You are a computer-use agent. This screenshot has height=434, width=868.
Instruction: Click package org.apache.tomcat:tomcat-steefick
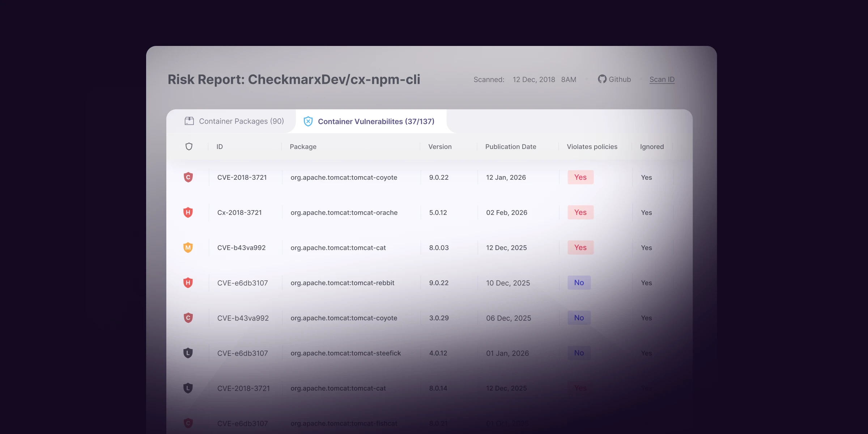tap(346, 353)
